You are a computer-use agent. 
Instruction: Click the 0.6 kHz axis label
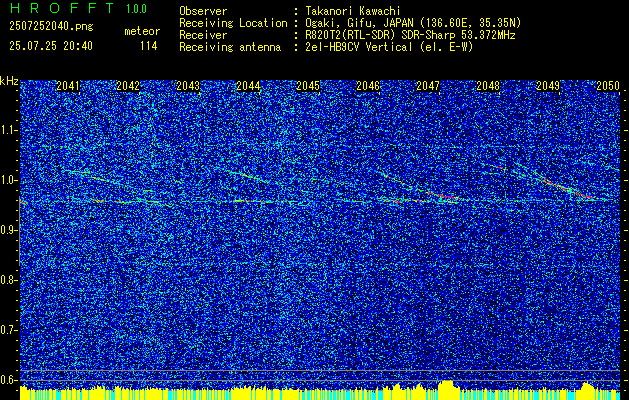[8, 380]
